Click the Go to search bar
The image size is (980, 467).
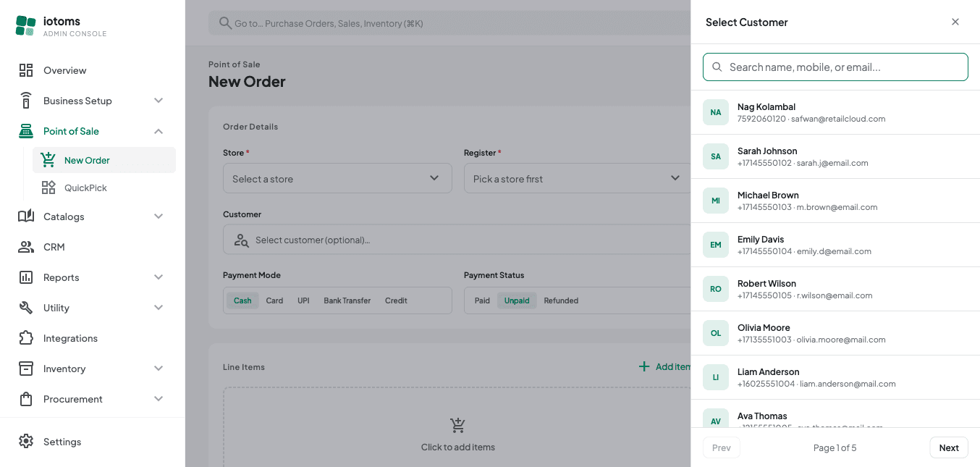click(x=449, y=23)
